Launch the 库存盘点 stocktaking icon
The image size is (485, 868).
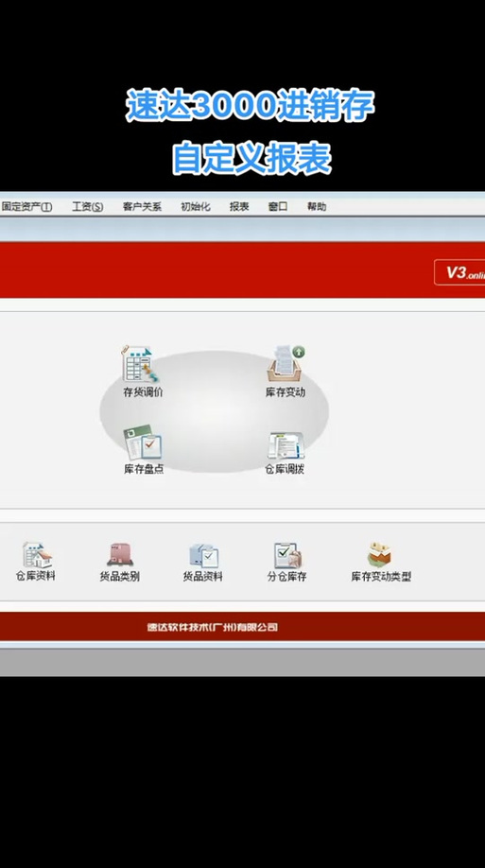[x=143, y=449]
